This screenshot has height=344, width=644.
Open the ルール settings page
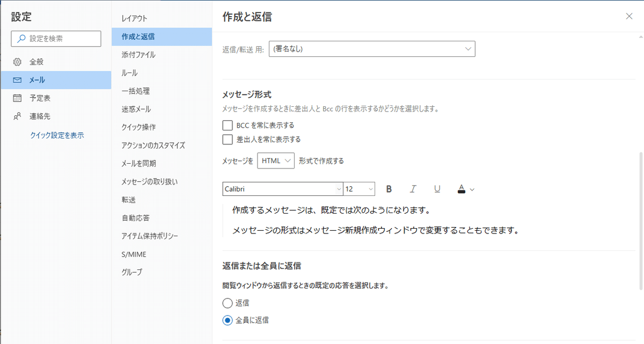tap(162, 72)
